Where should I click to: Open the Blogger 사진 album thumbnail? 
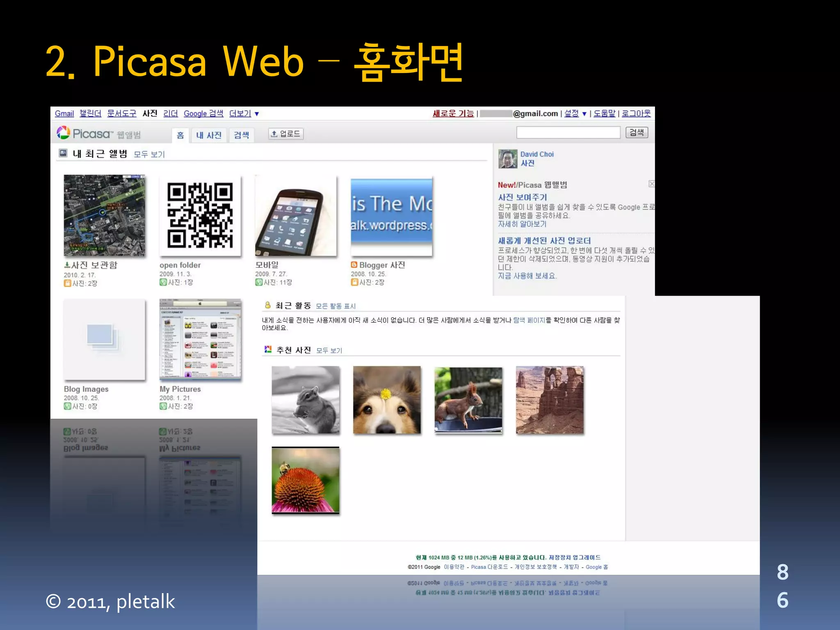tap(391, 217)
